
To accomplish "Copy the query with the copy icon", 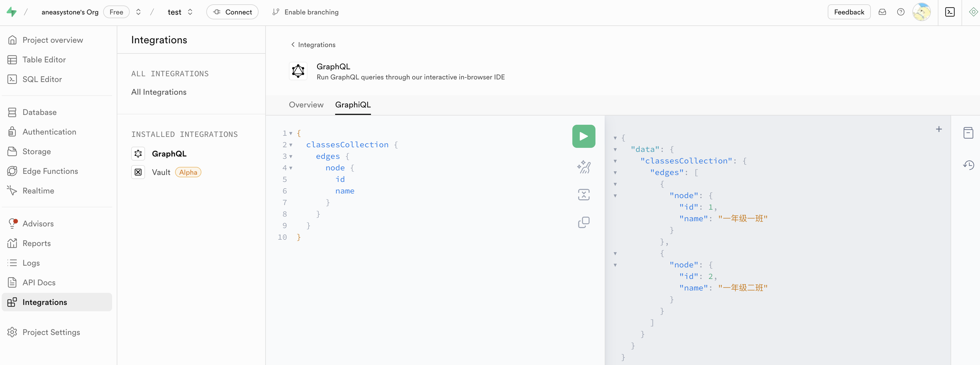I will point(584,222).
